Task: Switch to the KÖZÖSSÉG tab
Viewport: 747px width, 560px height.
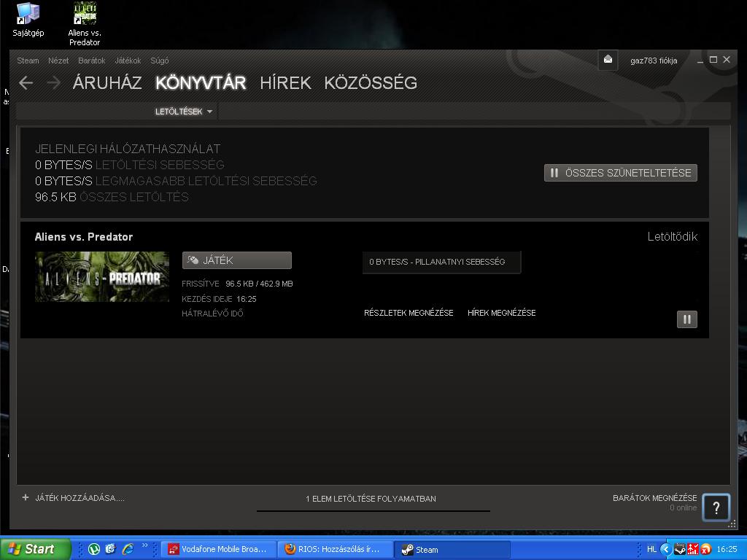Action: pos(371,83)
